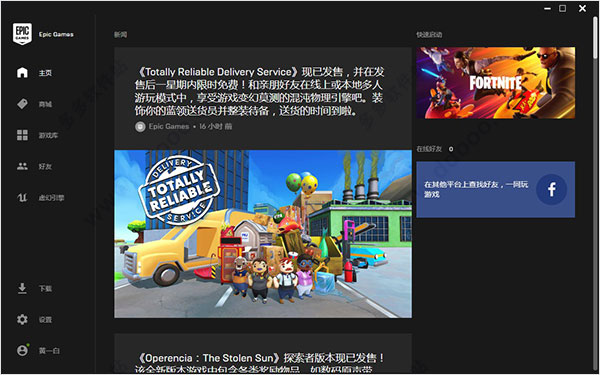Open the game library (游戏库) grid icon
This screenshot has height=375, width=600.
[22, 135]
